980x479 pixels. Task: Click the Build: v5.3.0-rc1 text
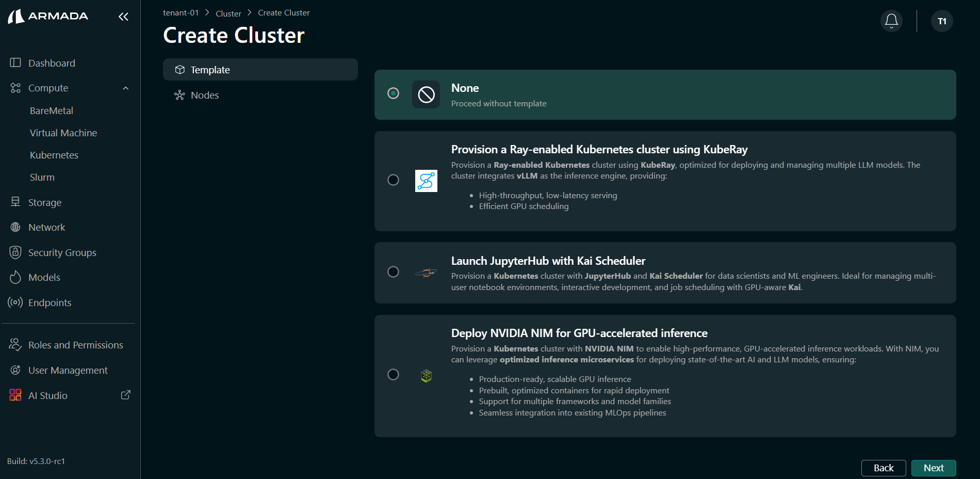(x=36, y=461)
